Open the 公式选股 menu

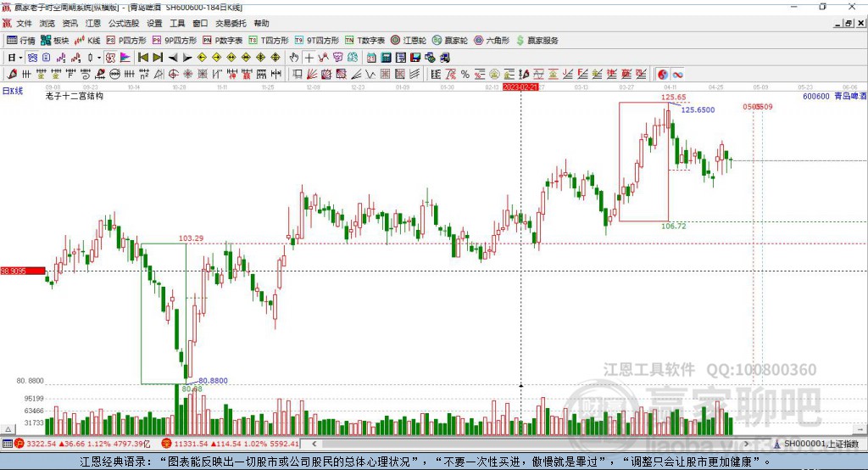point(124,23)
